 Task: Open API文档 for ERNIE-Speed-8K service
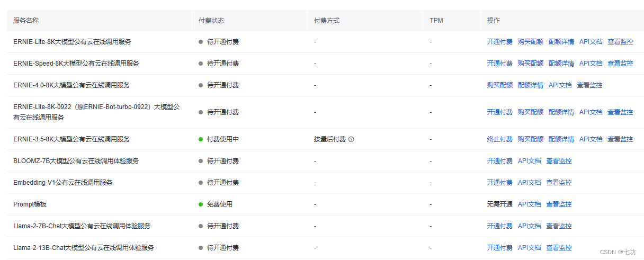coord(591,64)
